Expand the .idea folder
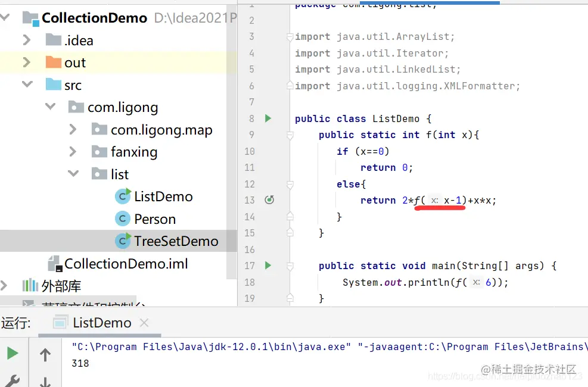The width and height of the screenshot is (588, 387). (x=26, y=40)
